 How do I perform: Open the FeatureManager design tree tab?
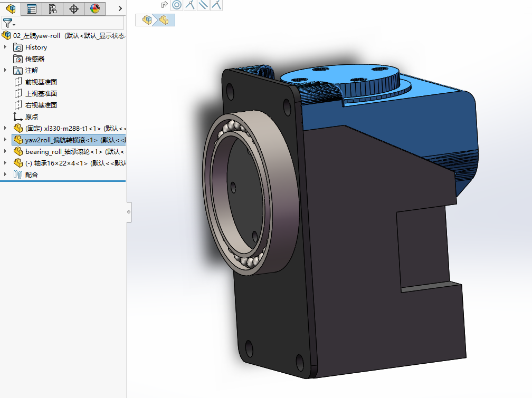click(x=11, y=8)
